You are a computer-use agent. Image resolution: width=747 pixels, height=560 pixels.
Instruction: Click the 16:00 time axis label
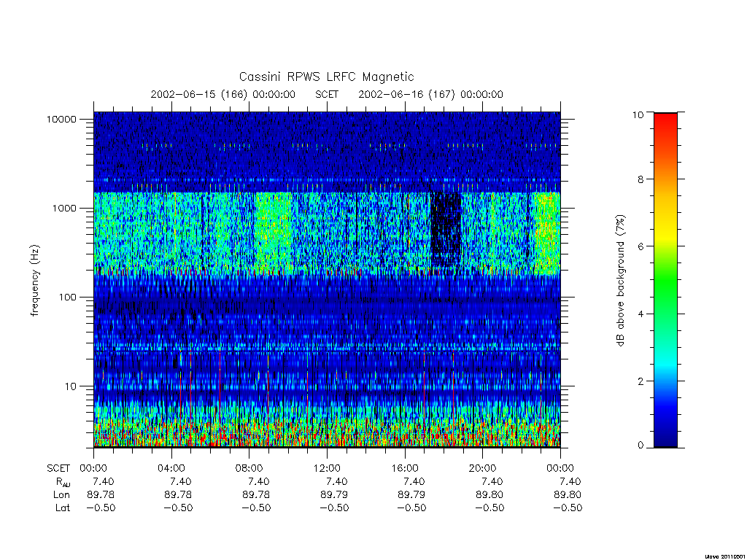coord(405,468)
